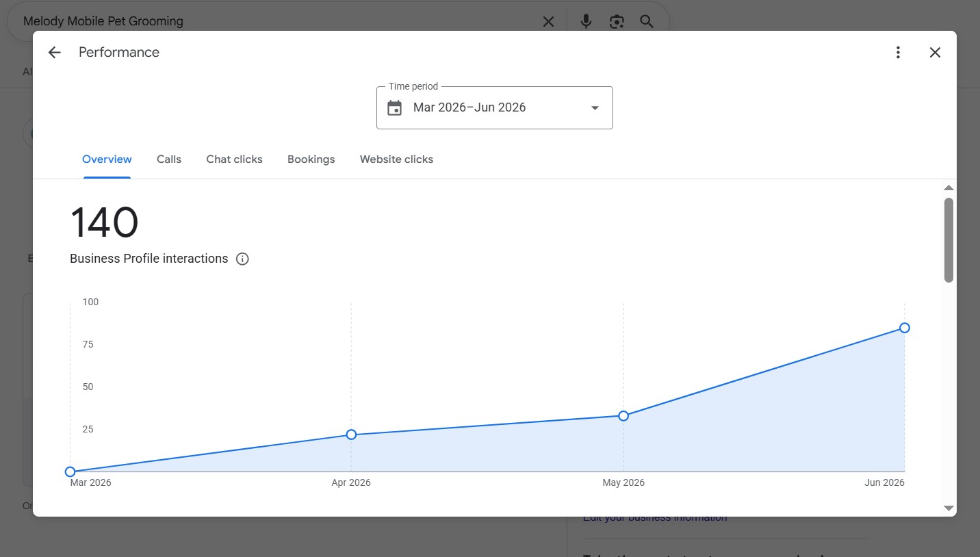
Task: Click the dialog's vertical scrollbar thumb
Action: pos(949,240)
